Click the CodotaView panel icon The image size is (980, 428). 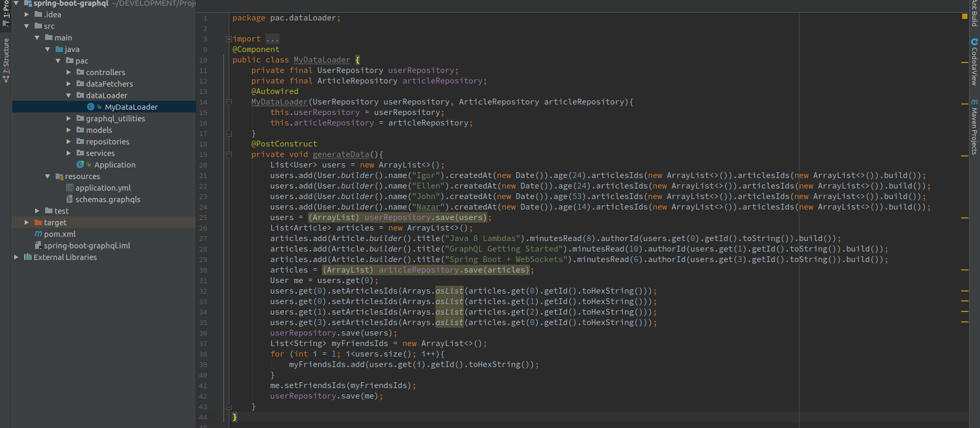pos(974,41)
